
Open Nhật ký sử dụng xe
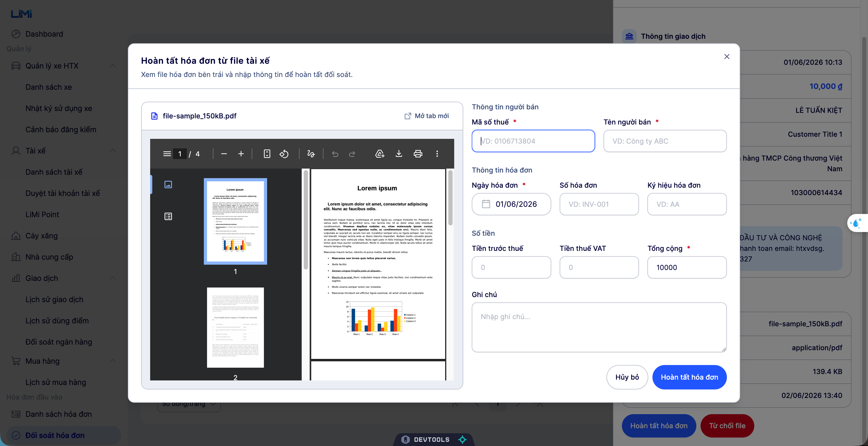tap(59, 108)
